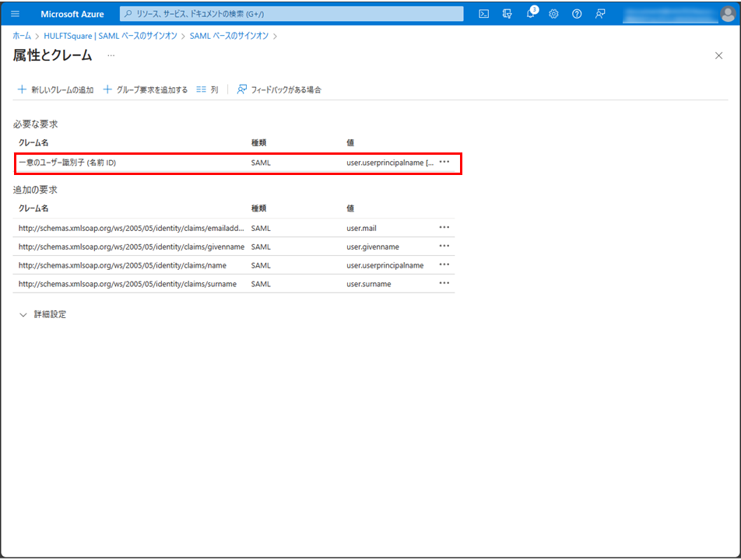Launch Cloud Shell from the top bar
This screenshot has height=560, width=741.
point(483,14)
